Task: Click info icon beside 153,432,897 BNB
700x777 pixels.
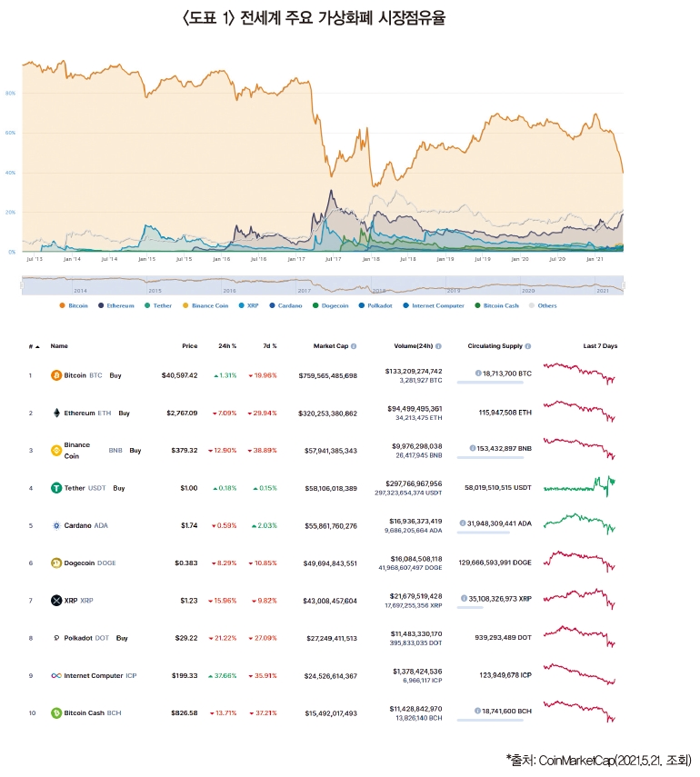Action: point(473,448)
